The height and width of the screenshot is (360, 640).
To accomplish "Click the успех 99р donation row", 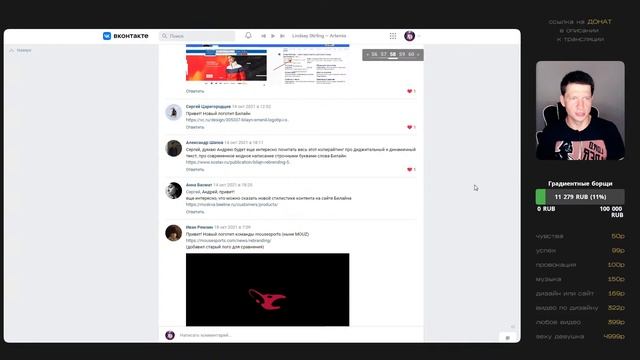I will pos(580,251).
